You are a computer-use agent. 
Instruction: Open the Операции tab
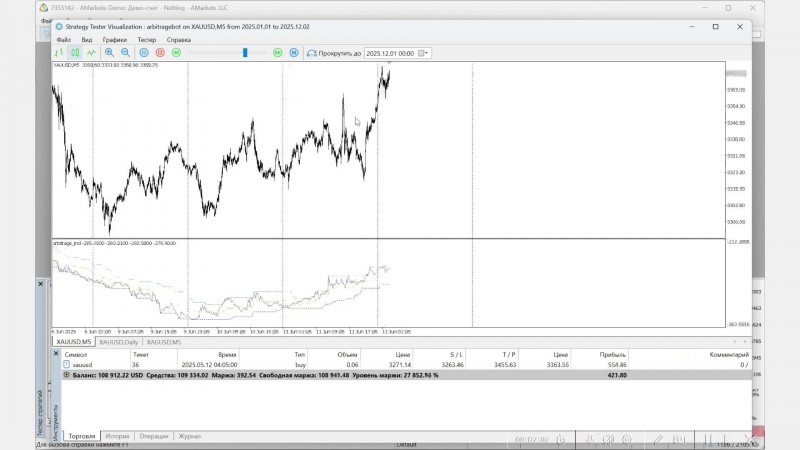tap(154, 436)
